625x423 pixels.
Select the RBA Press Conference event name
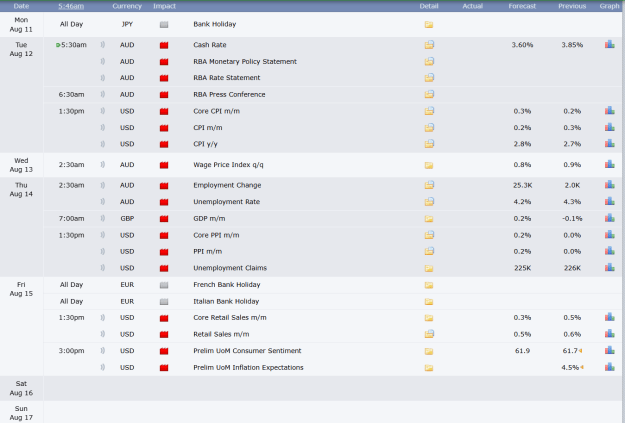pyautogui.click(x=229, y=94)
